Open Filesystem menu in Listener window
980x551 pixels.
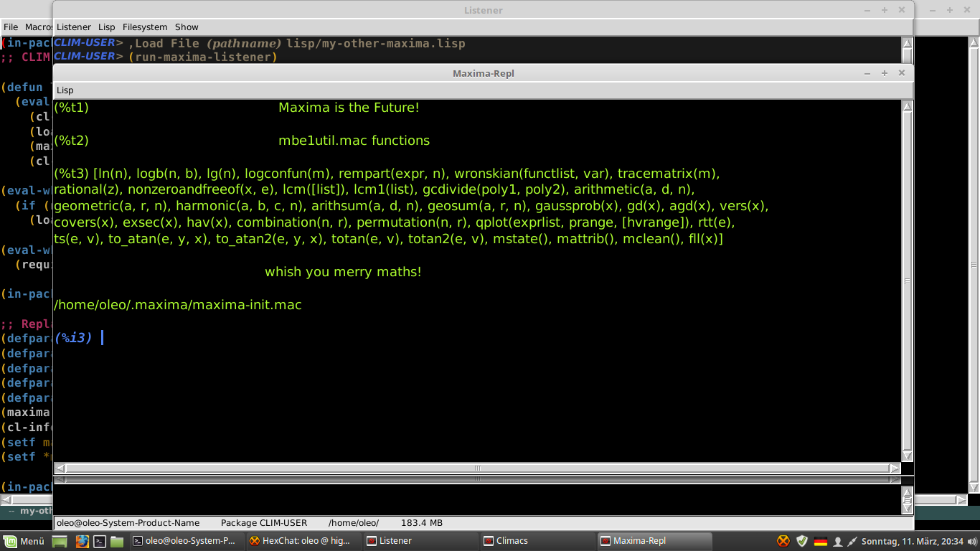click(x=145, y=27)
